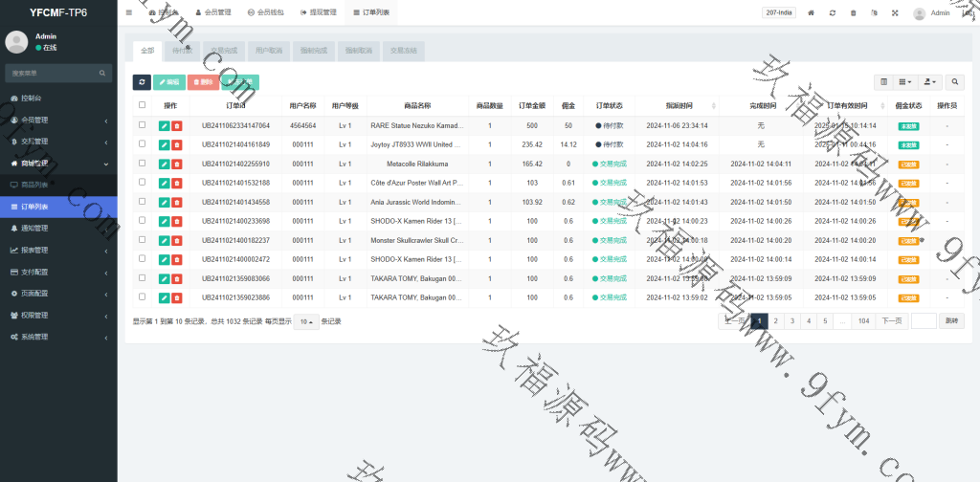Open 通知管理 in the sidebar
This screenshot has height=482, width=980.
click(x=57, y=229)
